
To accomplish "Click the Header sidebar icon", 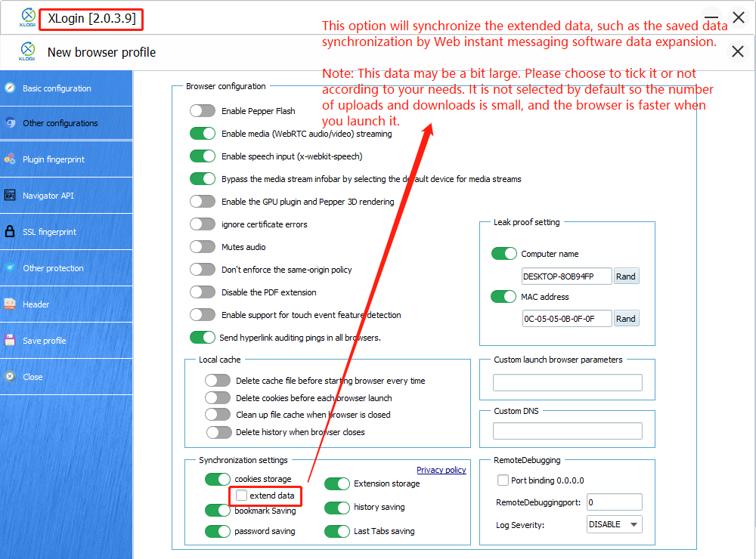I will coord(10,304).
